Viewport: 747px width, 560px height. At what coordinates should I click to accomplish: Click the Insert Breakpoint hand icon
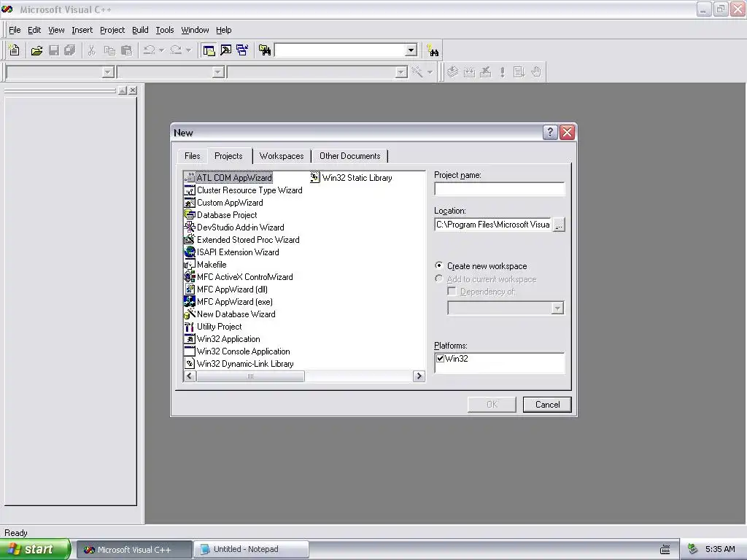click(x=536, y=72)
